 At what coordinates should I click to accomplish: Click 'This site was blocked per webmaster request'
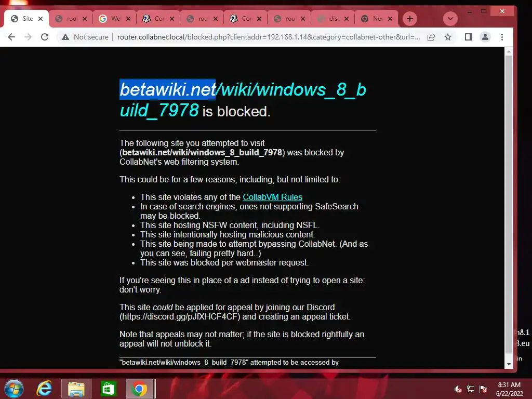tap(224, 262)
